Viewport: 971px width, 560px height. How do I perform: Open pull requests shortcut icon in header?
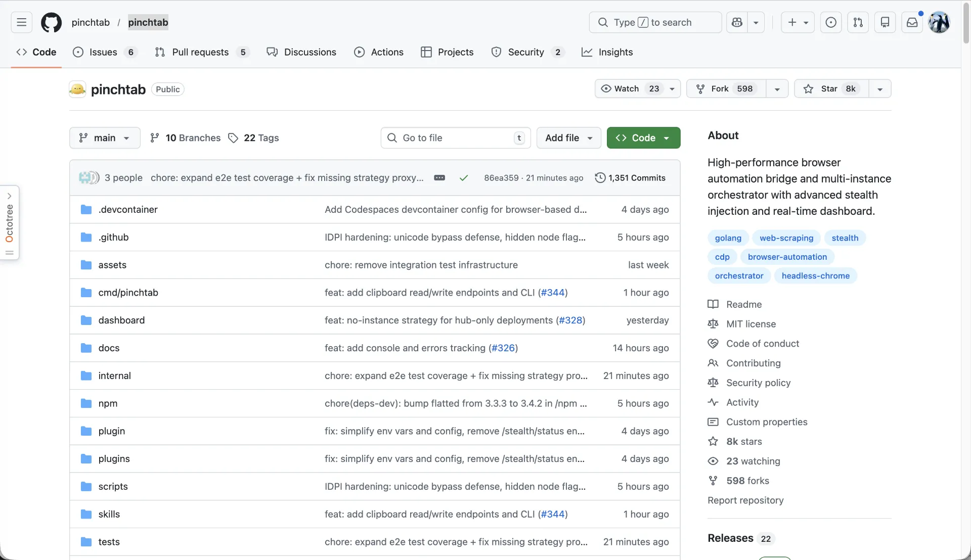(x=858, y=23)
